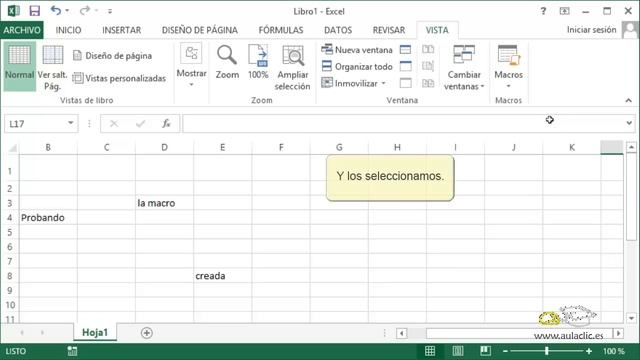
Task: Open ribbon display options icon
Action: [564, 11]
